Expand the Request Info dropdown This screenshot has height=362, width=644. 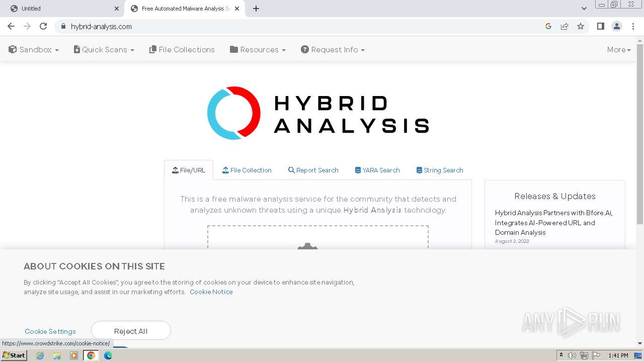(333, 50)
